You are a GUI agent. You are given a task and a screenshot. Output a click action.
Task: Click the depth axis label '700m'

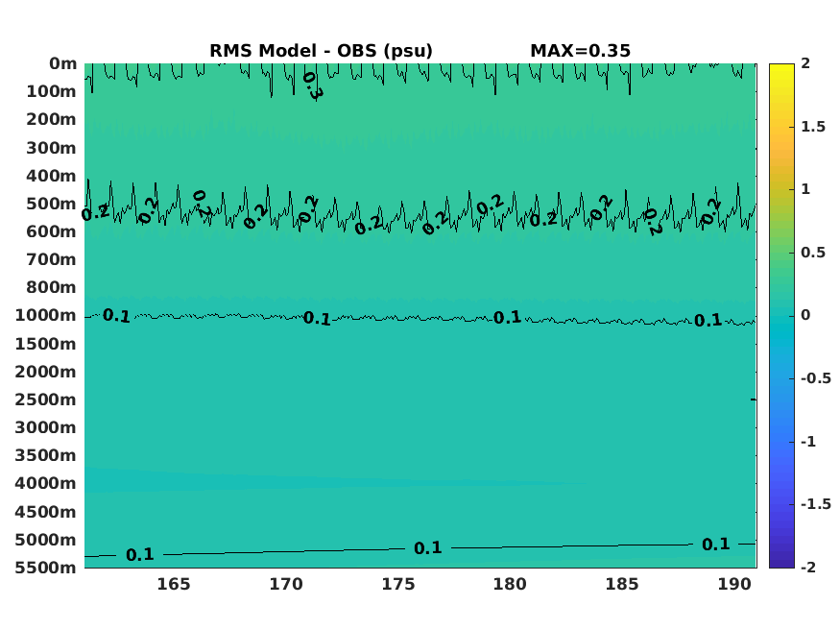coord(52,259)
